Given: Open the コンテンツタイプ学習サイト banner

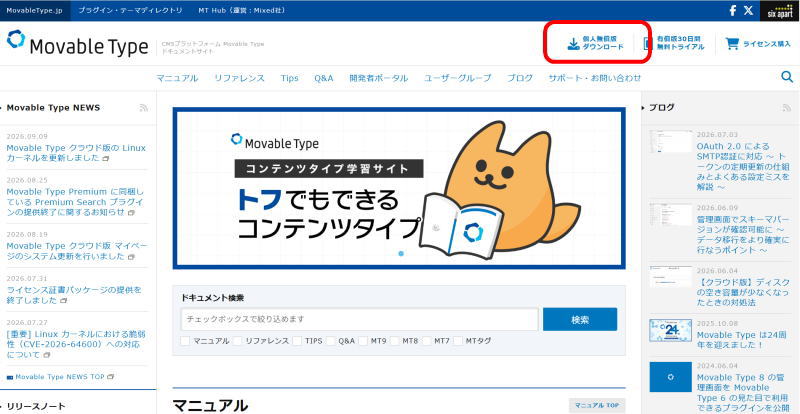Looking at the screenshot, I should [x=399, y=188].
